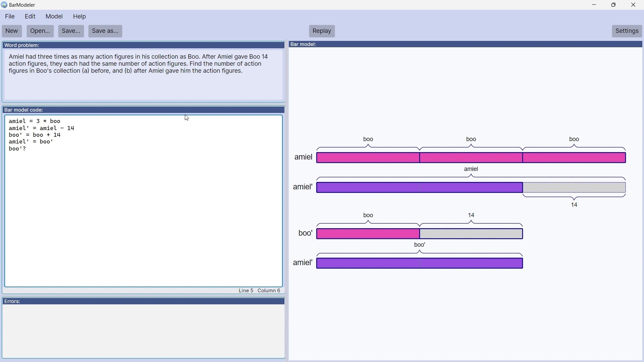The height and width of the screenshot is (362, 644).
Task: Click the BarModeler app icon in title bar
Action: click(4, 5)
